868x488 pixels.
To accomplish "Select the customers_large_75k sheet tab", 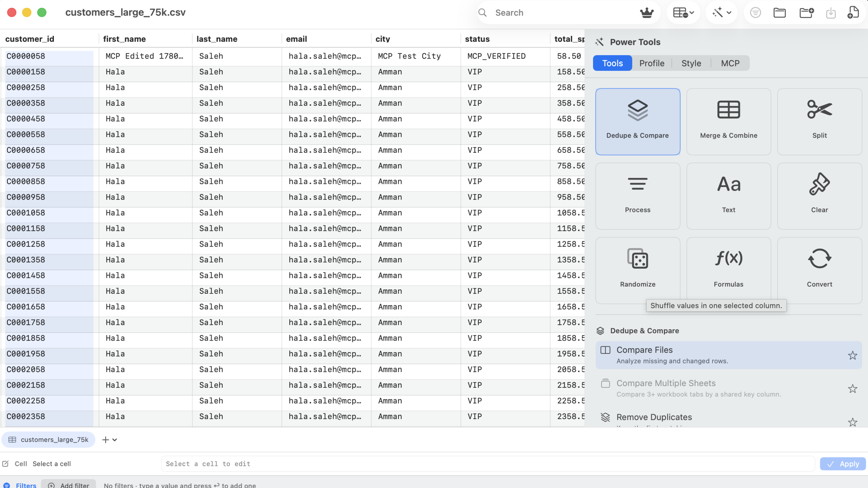I will pyautogui.click(x=48, y=440).
